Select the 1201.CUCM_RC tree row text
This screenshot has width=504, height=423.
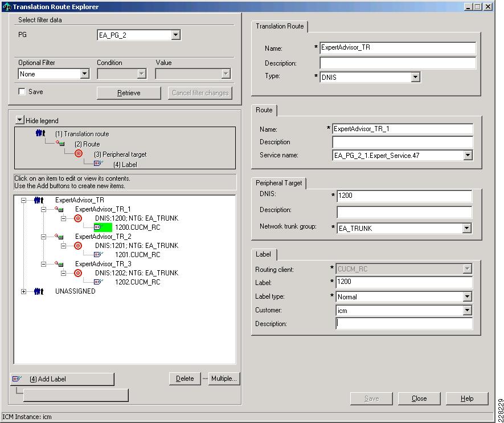[x=138, y=255]
